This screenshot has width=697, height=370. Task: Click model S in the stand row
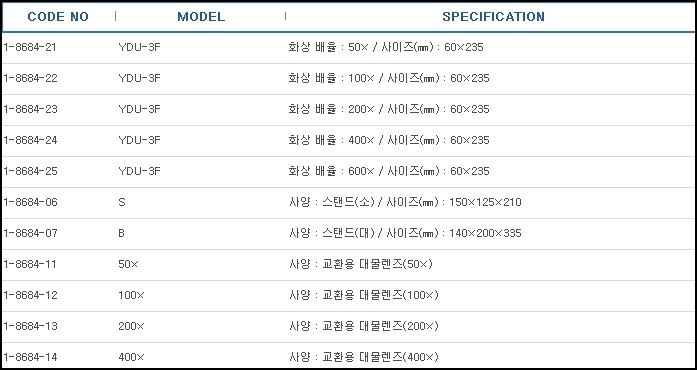click(122, 202)
